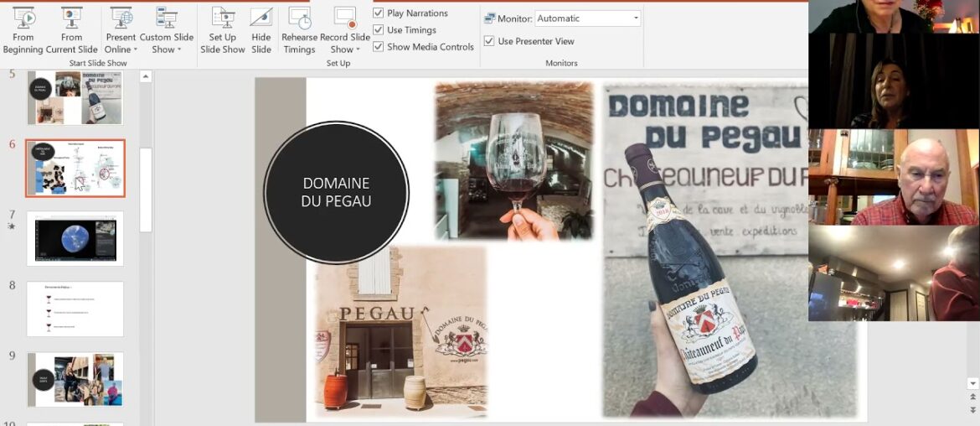Expand Custom Slide Show dropdown arrow
The height and width of the screenshot is (426, 980).
tap(179, 49)
